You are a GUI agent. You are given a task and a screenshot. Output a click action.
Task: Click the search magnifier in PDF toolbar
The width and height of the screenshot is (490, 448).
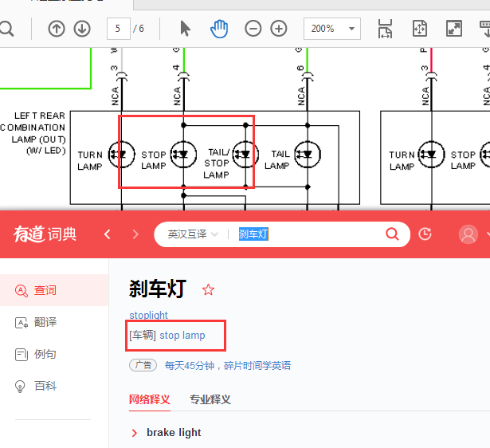pyautogui.click(x=6, y=29)
